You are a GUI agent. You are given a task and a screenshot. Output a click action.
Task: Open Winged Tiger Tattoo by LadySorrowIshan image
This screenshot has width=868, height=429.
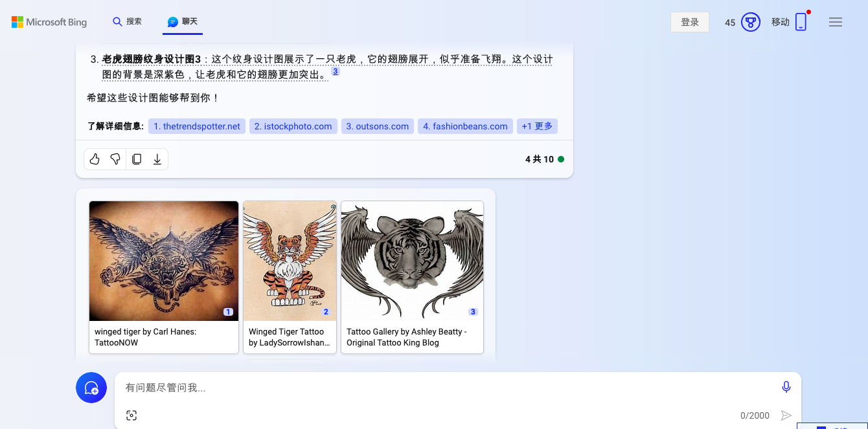(x=290, y=261)
